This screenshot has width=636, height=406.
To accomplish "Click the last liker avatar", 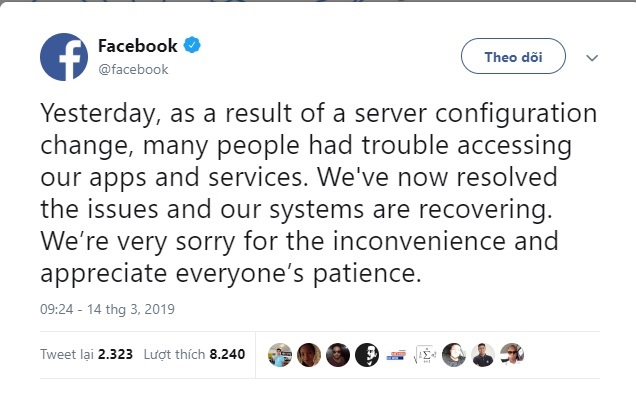I will click(x=513, y=355).
